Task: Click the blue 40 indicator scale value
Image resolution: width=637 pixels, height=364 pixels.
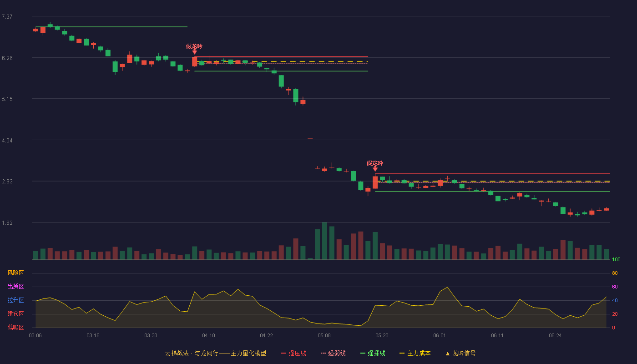Action: tap(615, 300)
